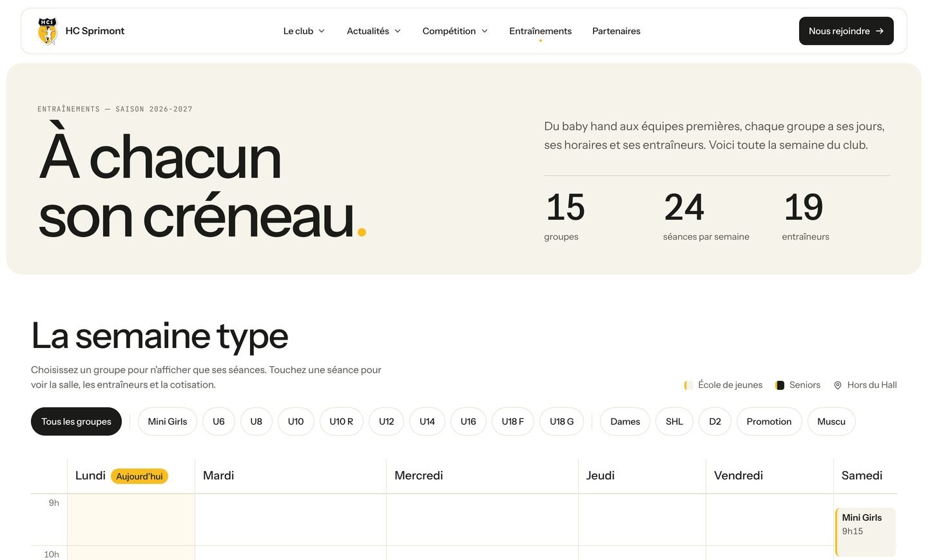Click the Mercredi column header
The width and height of the screenshot is (928, 560).
pos(419,476)
